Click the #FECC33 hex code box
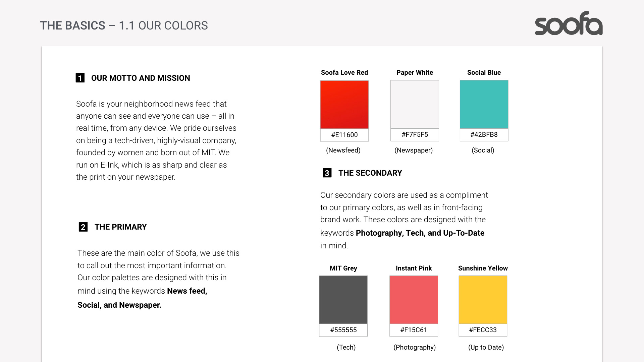644x362 pixels. tap(483, 330)
